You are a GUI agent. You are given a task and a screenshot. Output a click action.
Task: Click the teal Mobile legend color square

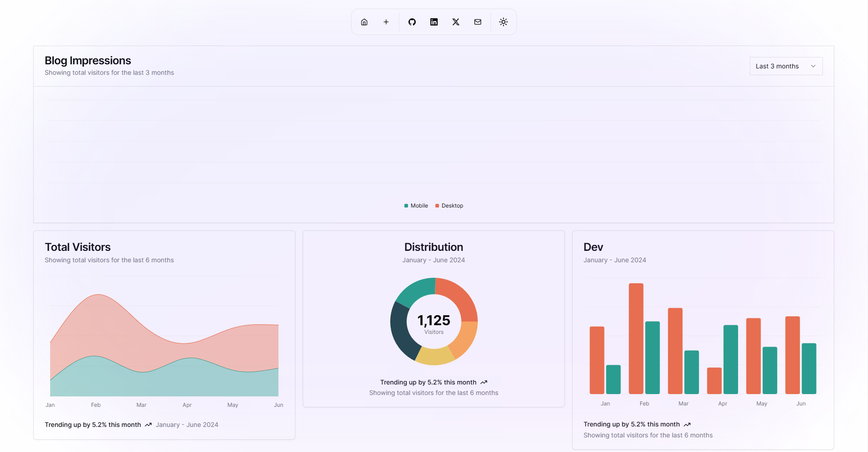pyautogui.click(x=406, y=206)
